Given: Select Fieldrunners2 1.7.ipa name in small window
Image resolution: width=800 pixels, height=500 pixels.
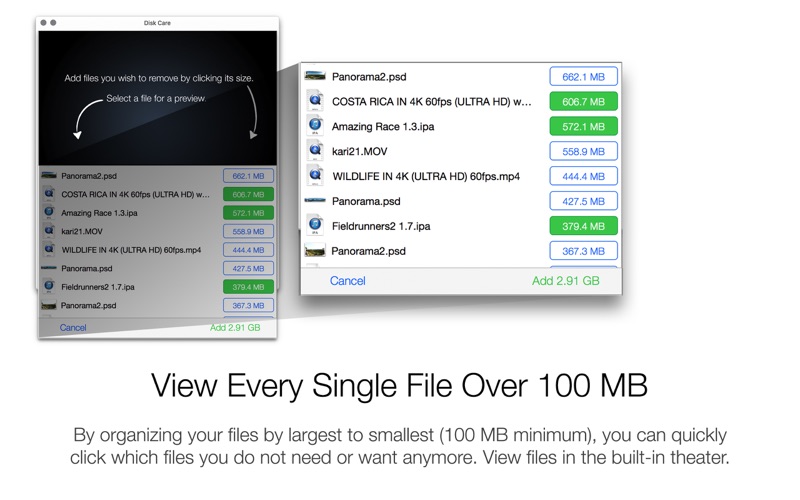Looking at the screenshot, I should click(x=98, y=287).
